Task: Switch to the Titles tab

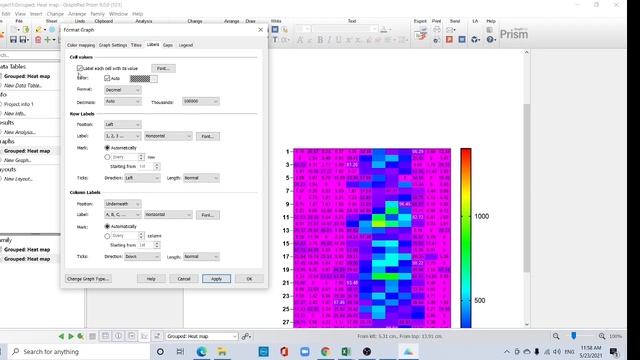Action: click(x=136, y=45)
